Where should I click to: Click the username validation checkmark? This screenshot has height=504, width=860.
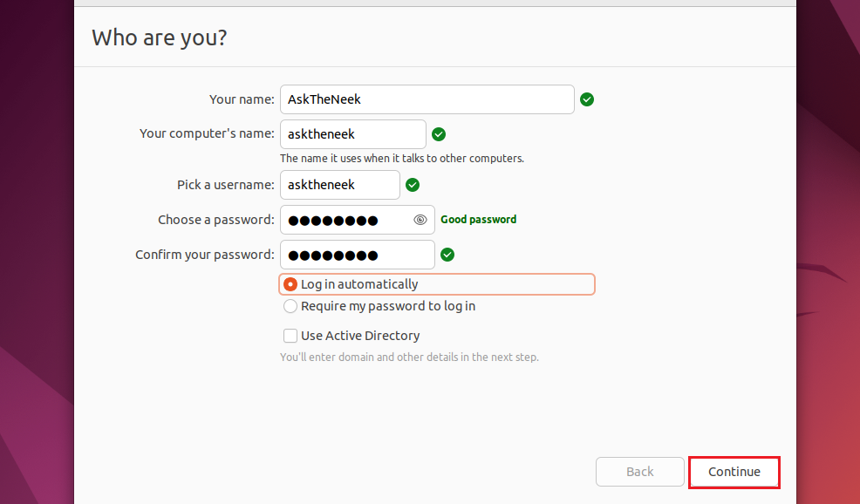(412, 185)
